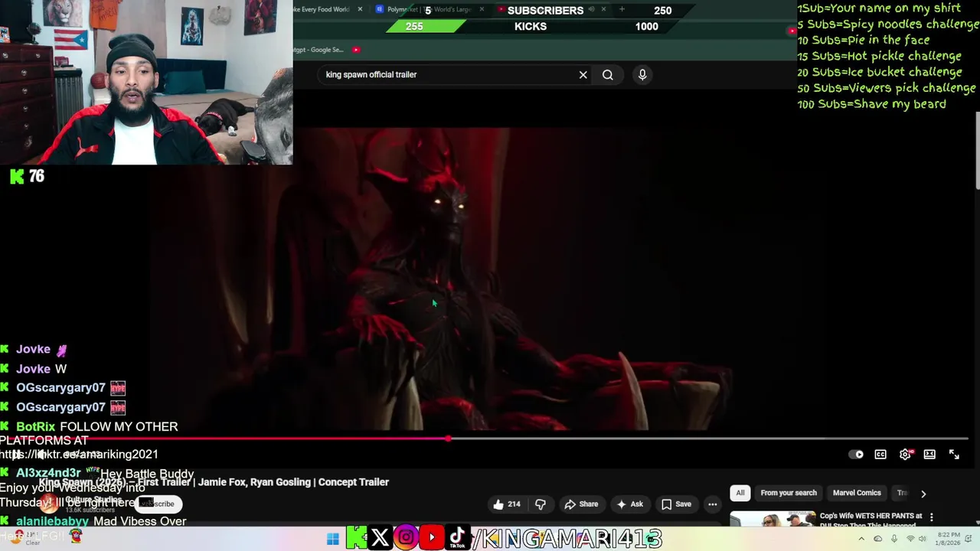The height and width of the screenshot is (551, 980).
Task: Subscribe to the Culture Studios channel
Action: [x=157, y=504]
